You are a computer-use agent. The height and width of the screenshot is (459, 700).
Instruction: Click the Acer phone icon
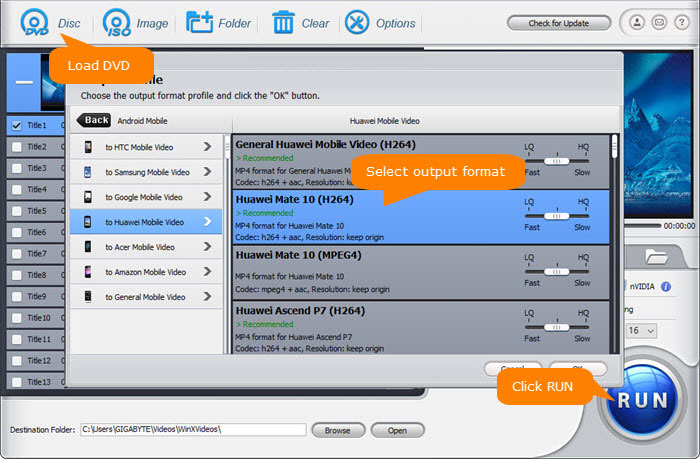[x=88, y=247]
